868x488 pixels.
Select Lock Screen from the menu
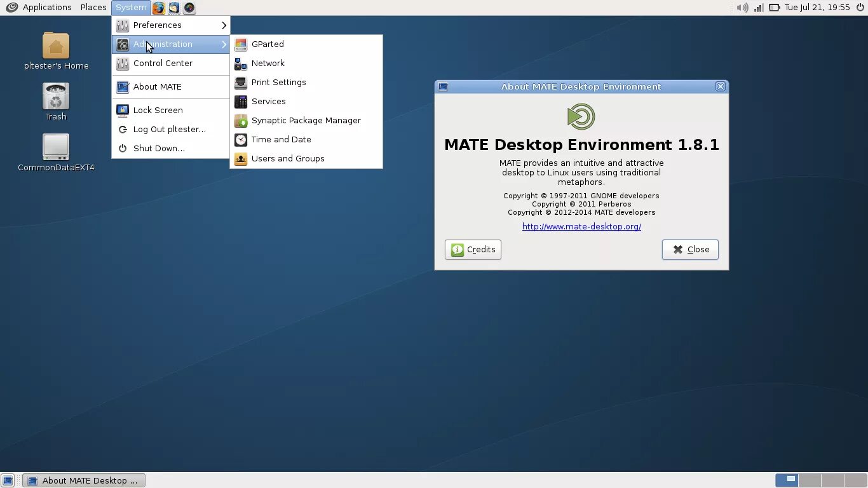(171, 111)
